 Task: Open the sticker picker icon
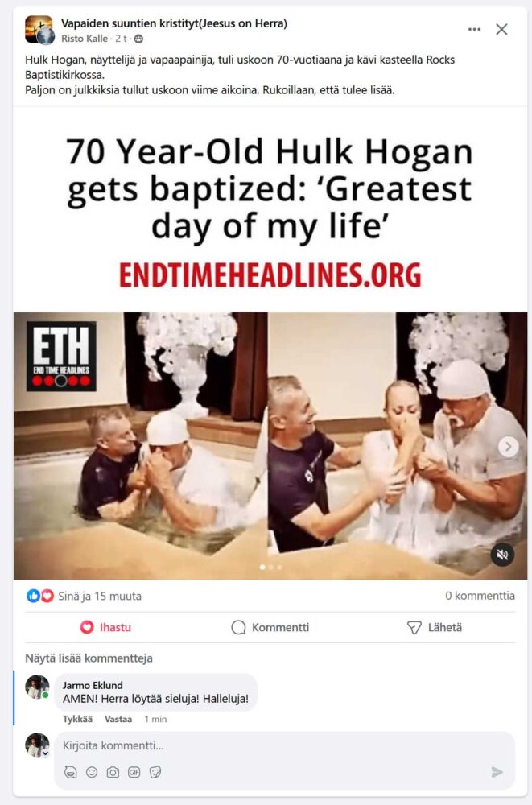coord(155,772)
